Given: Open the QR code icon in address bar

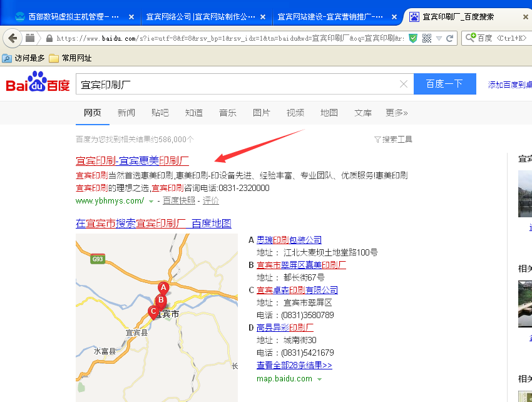Looking at the screenshot, I should click(x=427, y=38).
